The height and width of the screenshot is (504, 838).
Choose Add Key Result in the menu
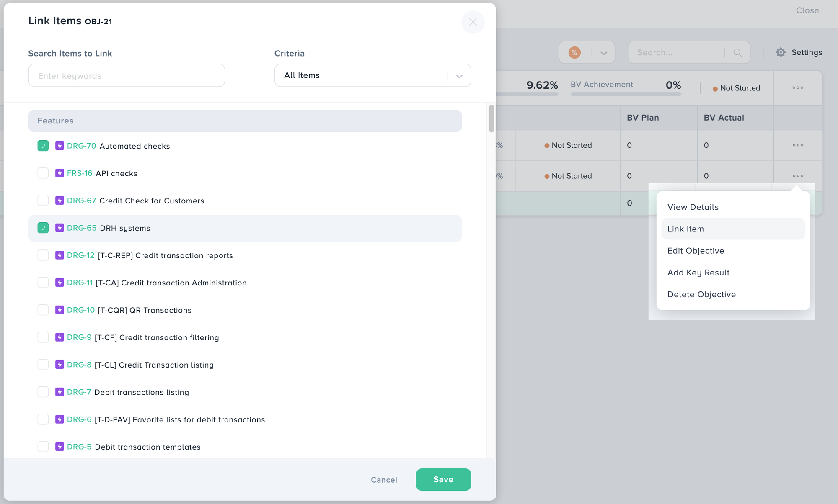coord(698,272)
